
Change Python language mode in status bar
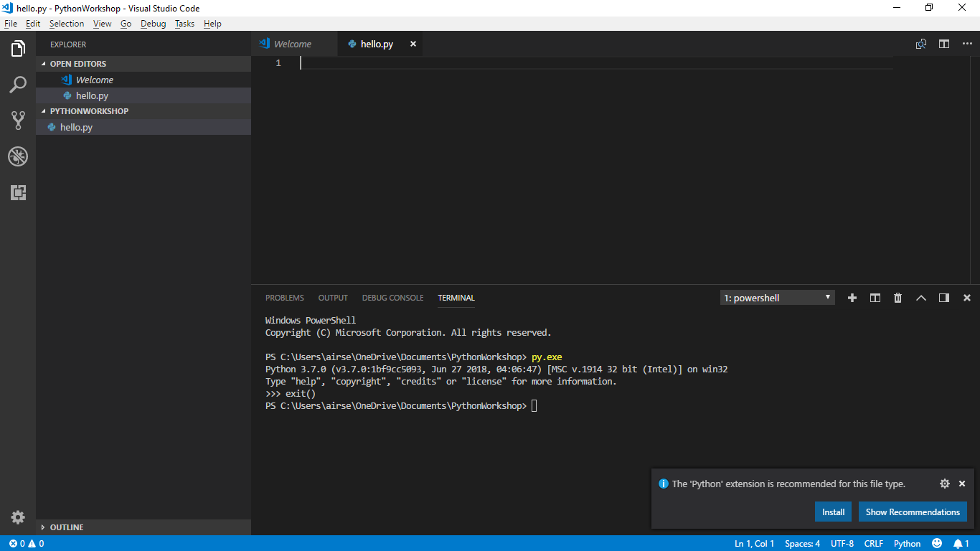pyautogui.click(x=907, y=543)
